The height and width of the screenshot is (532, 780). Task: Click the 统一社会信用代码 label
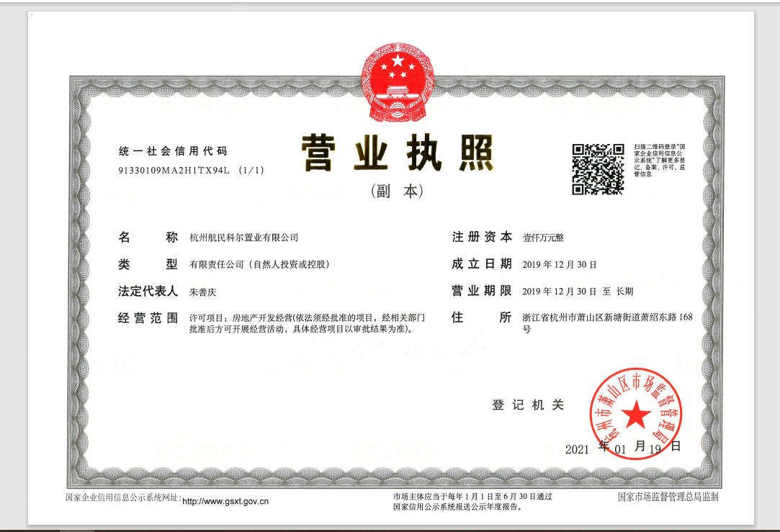(172, 151)
